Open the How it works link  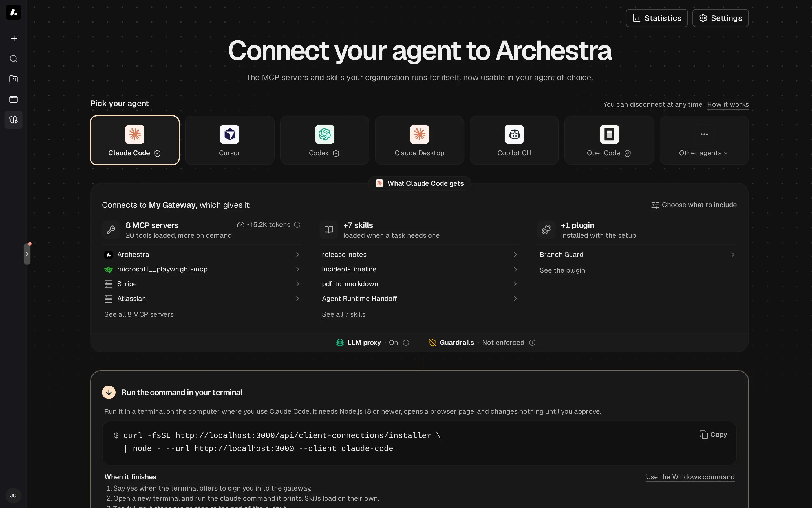(x=728, y=104)
